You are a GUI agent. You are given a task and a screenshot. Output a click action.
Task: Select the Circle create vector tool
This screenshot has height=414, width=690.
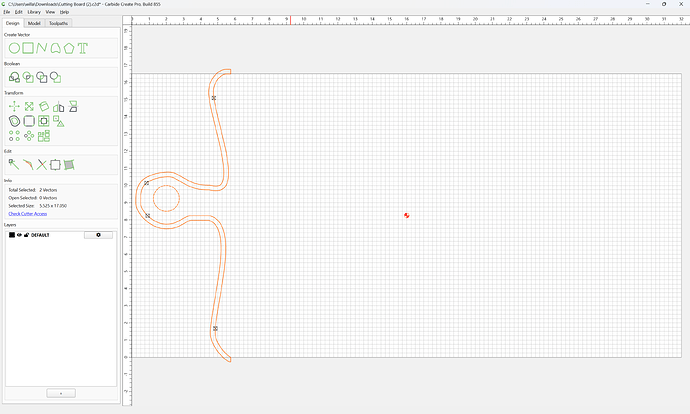14,48
